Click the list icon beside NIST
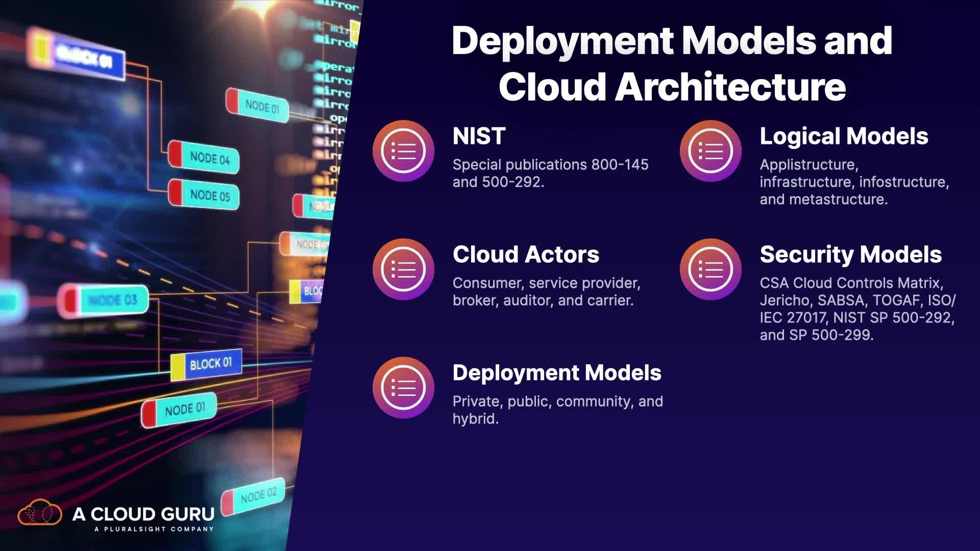 pos(403,151)
